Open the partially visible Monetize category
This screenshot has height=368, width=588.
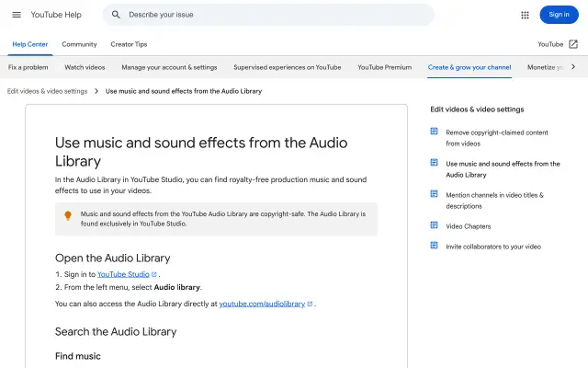(545, 67)
